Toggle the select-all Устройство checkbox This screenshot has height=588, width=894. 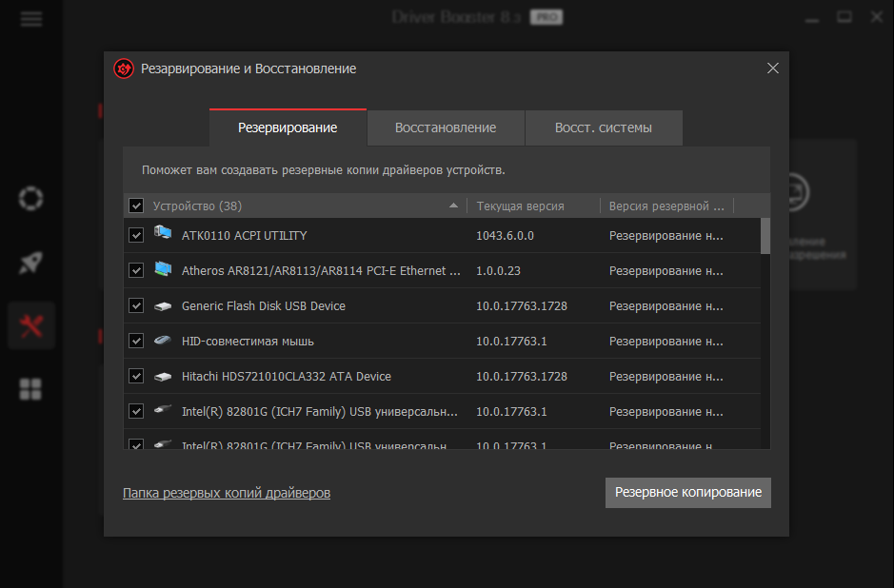[x=136, y=206]
